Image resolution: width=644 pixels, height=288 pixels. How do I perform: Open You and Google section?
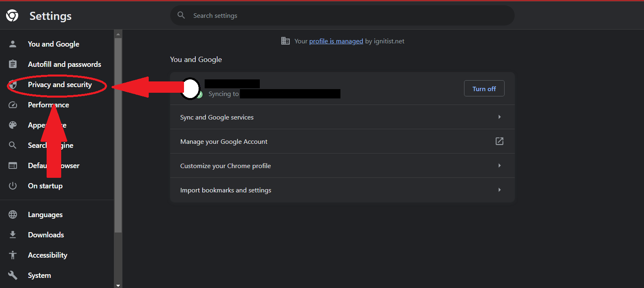pos(53,44)
